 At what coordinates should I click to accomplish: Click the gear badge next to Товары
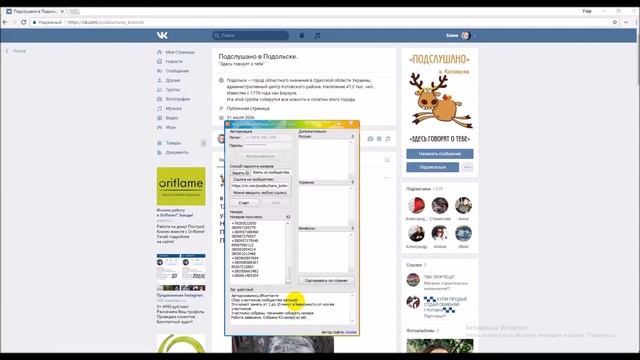204,143
